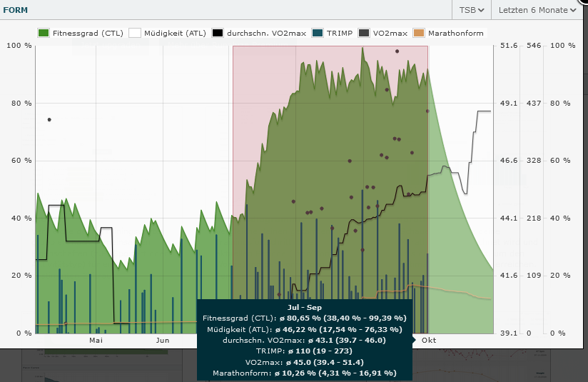This screenshot has width=588, height=382.
Task: Select the Mai label on the x-axis
Action: pyautogui.click(x=96, y=341)
